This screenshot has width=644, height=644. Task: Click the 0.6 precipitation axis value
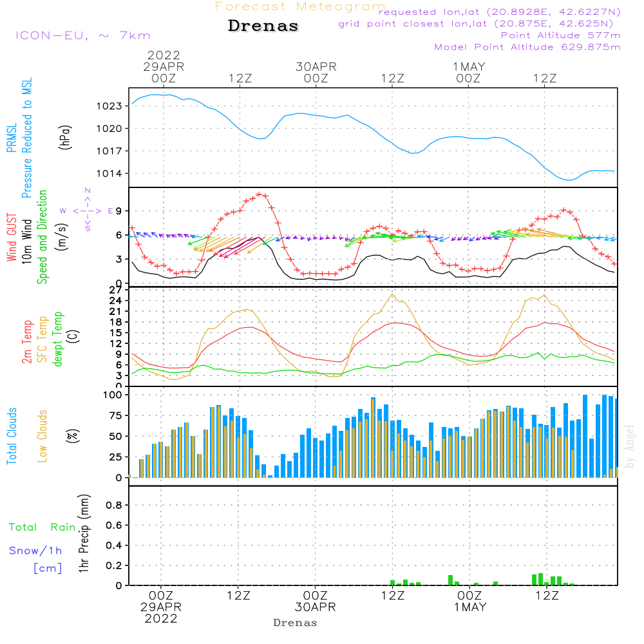pos(114,526)
